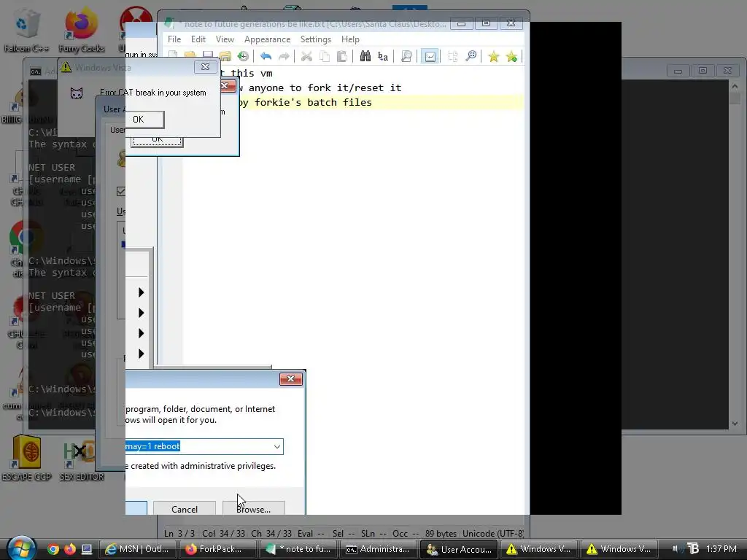Viewport: 747px width, 560px height.
Task: Create a new document in Notepad toolbar
Action: [x=174, y=56]
